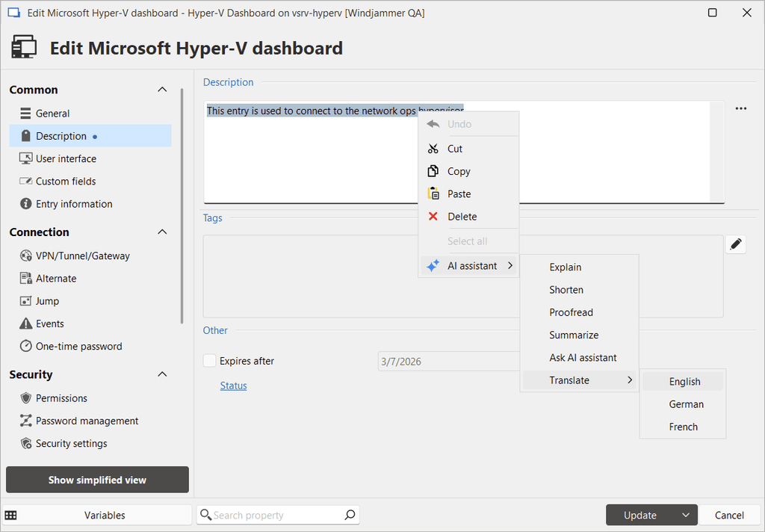The height and width of the screenshot is (532, 765).
Task: Choose German in the Translate submenu
Action: pyautogui.click(x=686, y=404)
